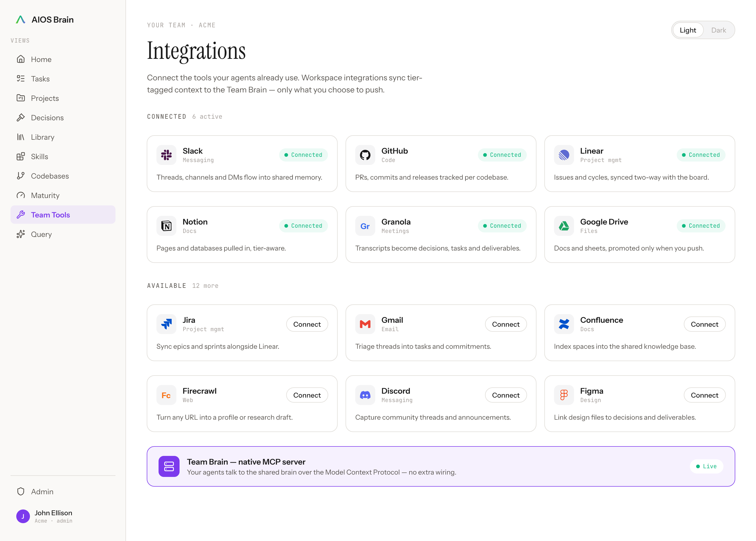Screen dimensions: 756x541
Task: Click the Firecrawl Fc icon
Action: pyautogui.click(x=166, y=395)
